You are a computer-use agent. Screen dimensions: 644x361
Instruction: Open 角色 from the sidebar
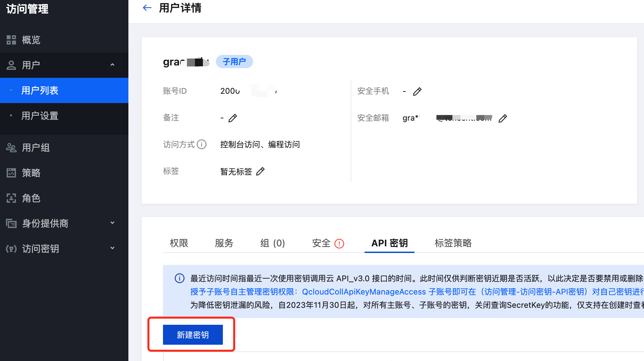pos(31,198)
